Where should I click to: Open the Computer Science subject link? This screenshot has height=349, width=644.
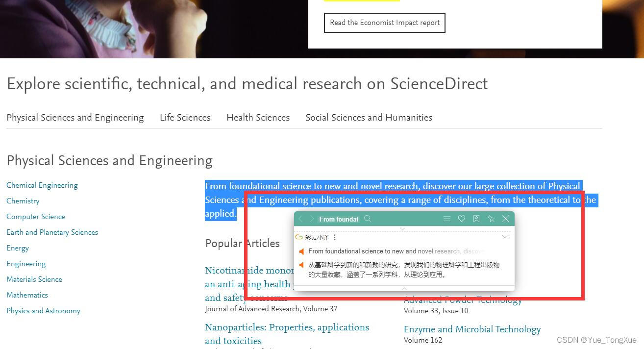click(x=36, y=217)
